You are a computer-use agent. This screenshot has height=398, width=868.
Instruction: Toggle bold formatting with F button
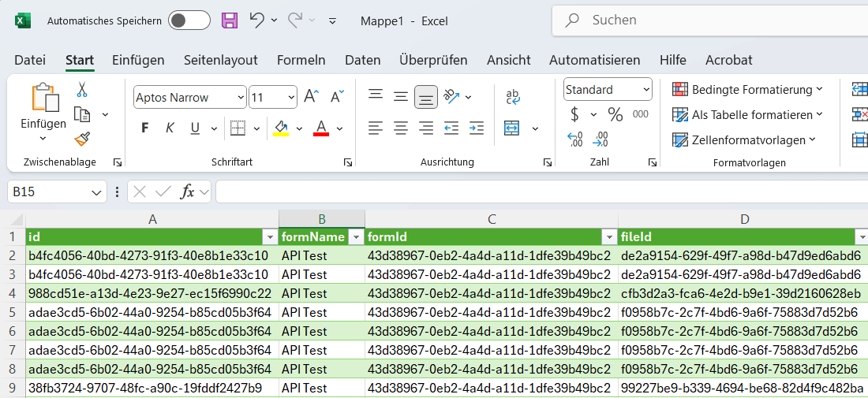pos(144,128)
